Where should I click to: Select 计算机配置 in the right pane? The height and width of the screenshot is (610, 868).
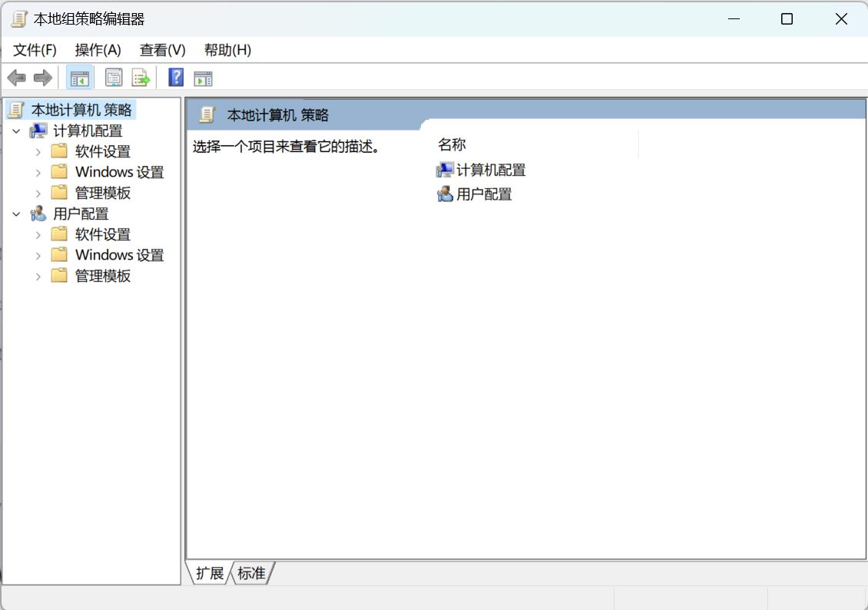click(495, 170)
